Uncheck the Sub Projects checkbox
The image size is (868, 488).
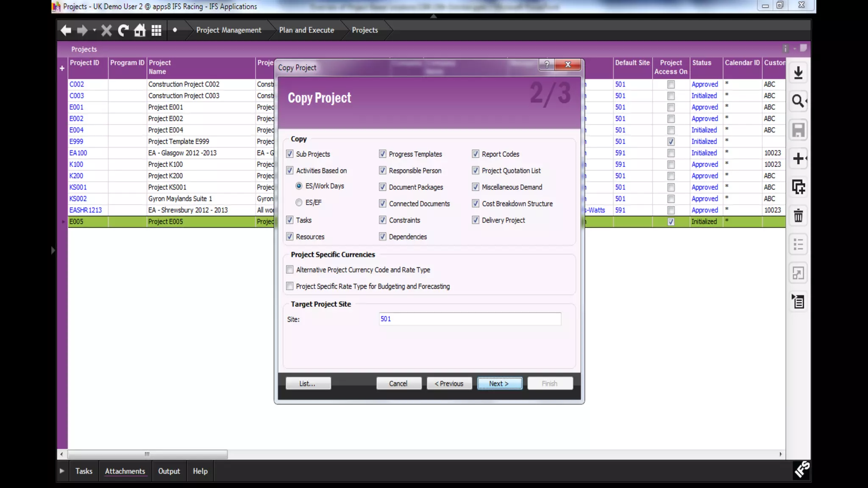(290, 154)
